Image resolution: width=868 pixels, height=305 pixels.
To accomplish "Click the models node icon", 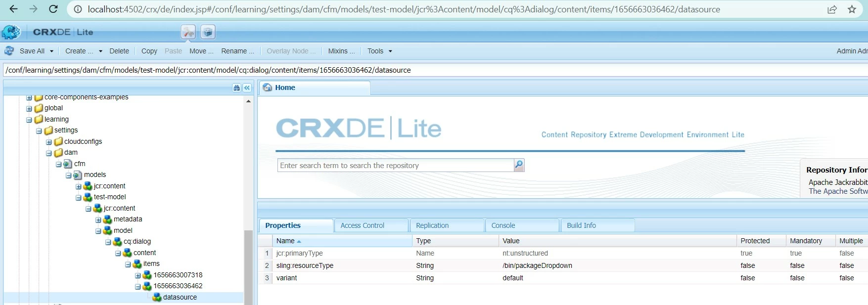I will click(78, 175).
